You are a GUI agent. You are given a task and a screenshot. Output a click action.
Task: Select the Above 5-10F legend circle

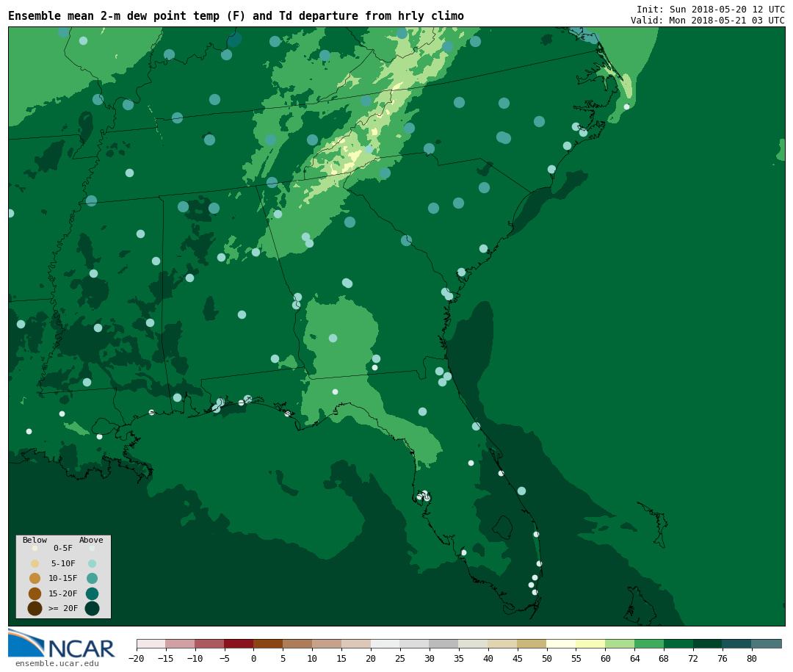tap(92, 564)
